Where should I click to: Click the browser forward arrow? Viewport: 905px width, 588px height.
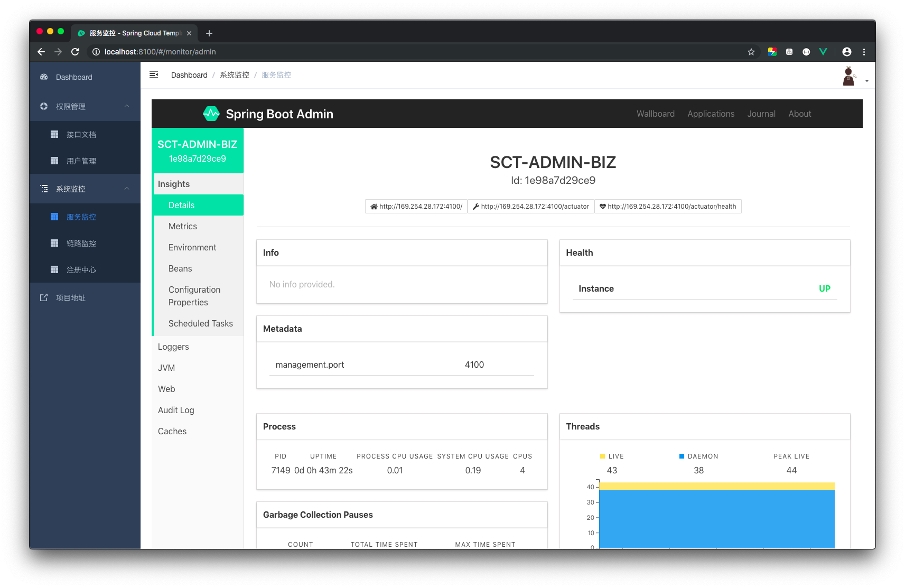pyautogui.click(x=58, y=52)
